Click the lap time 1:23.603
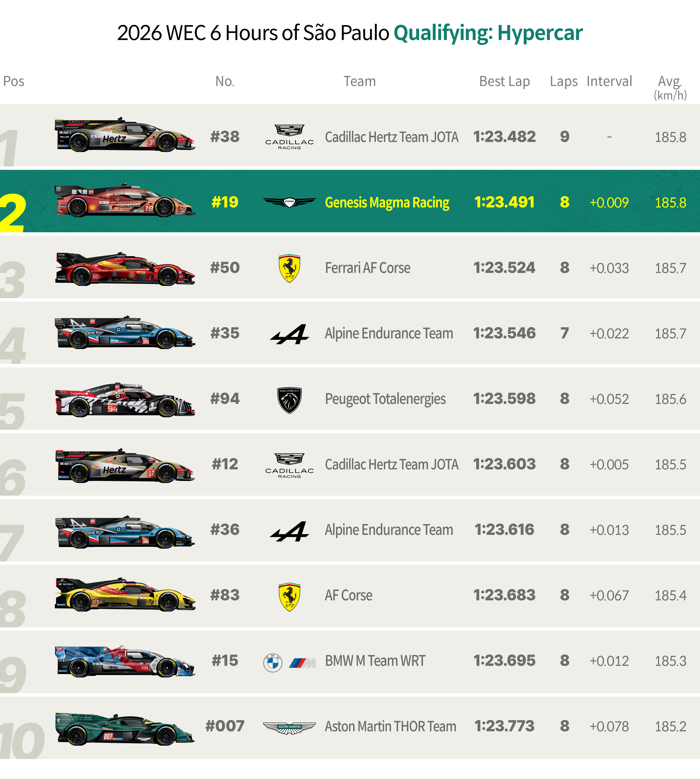 pos(504,465)
